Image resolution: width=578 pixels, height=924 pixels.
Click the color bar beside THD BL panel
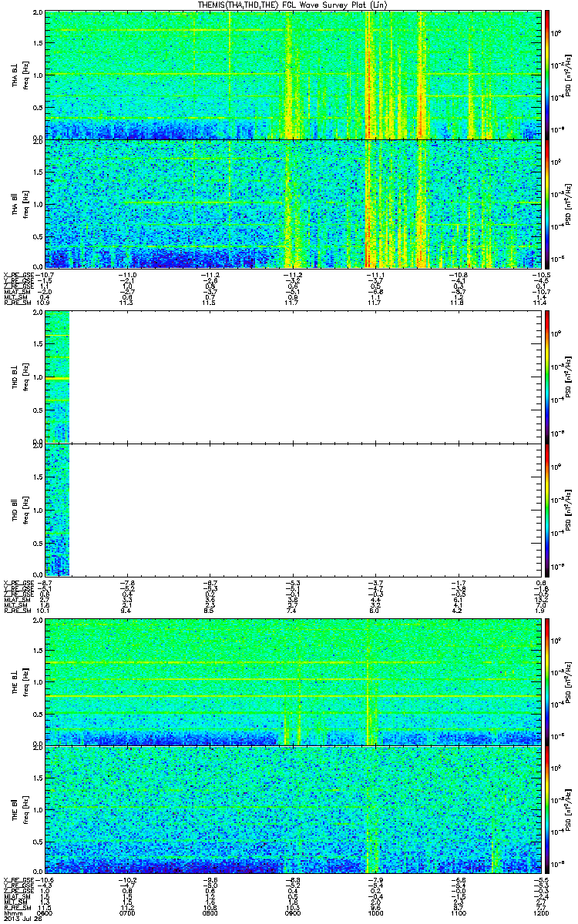point(547,377)
